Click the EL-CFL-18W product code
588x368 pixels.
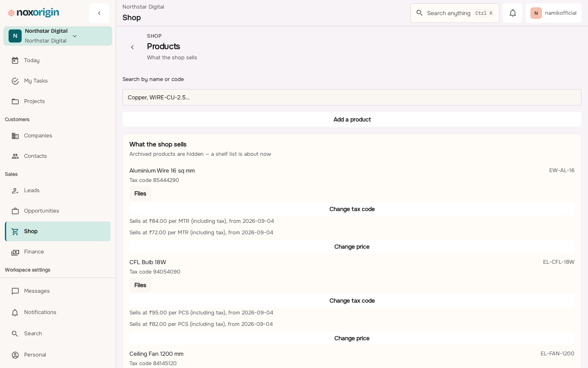559,262
